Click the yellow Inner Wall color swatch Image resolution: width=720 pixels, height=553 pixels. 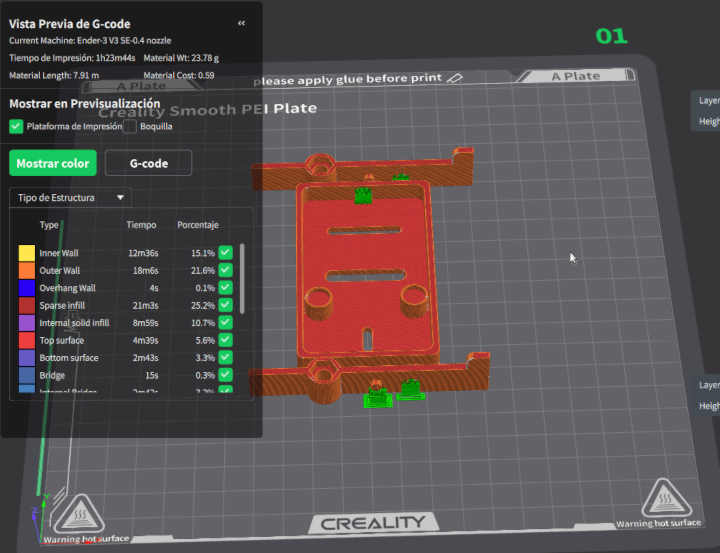pyautogui.click(x=26, y=253)
